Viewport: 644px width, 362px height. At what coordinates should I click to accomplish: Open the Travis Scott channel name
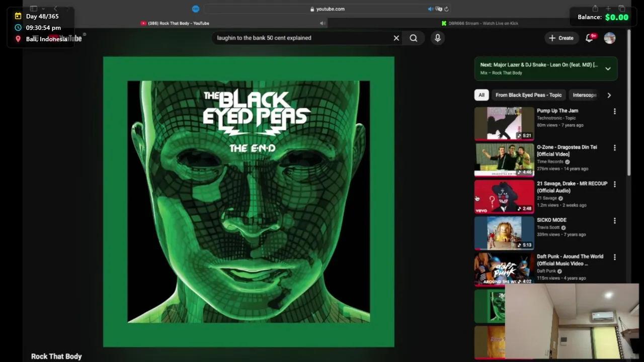(x=548, y=227)
